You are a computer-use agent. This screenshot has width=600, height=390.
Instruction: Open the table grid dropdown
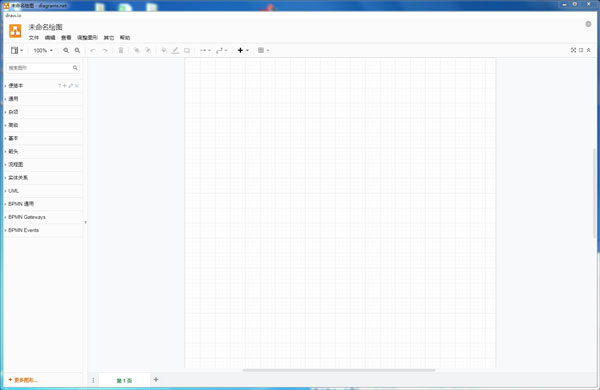pos(263,50)
